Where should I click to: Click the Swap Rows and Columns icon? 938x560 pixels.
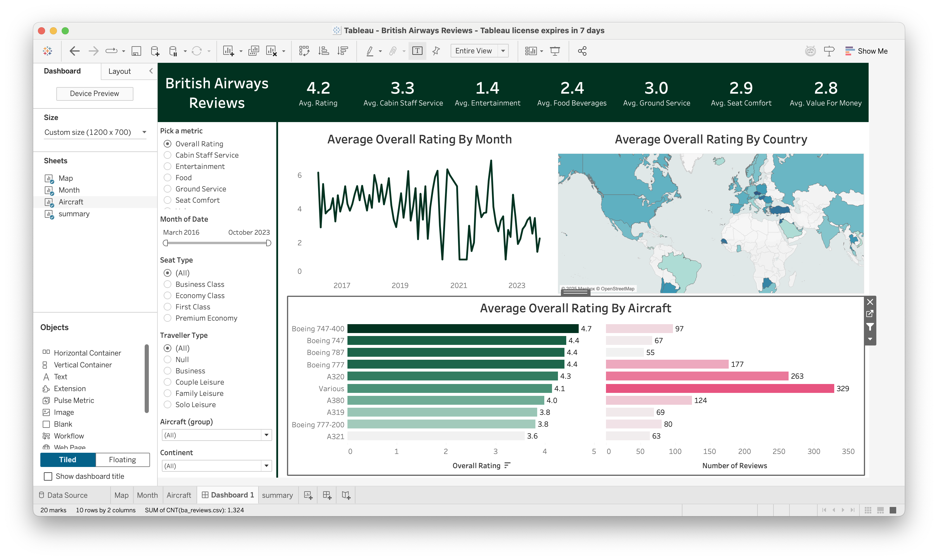[304, 51]
